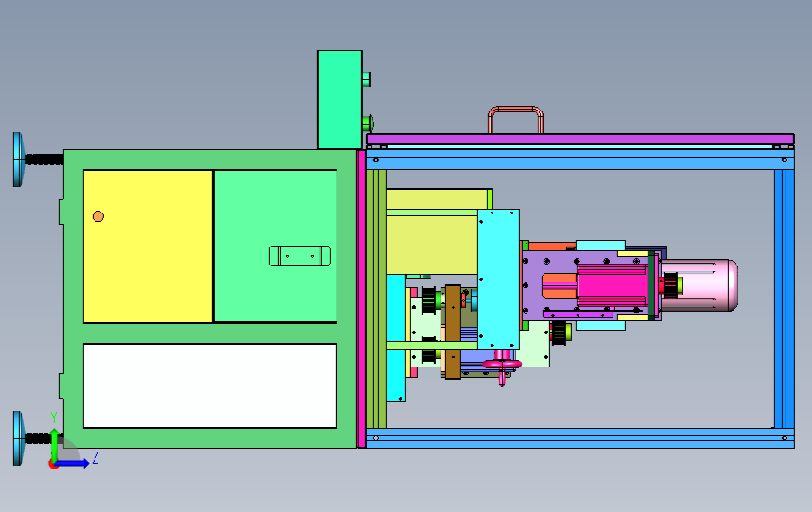Click the bottom blue aluminum frame rail
Image resolution: width=812 pixels, height=512 pixels.
[x=579, y=438]
